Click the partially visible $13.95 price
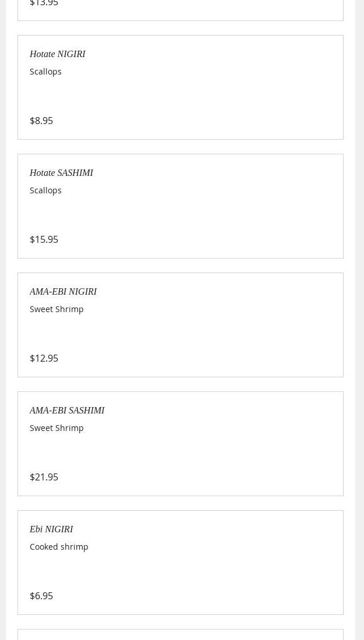 [44, 3]
